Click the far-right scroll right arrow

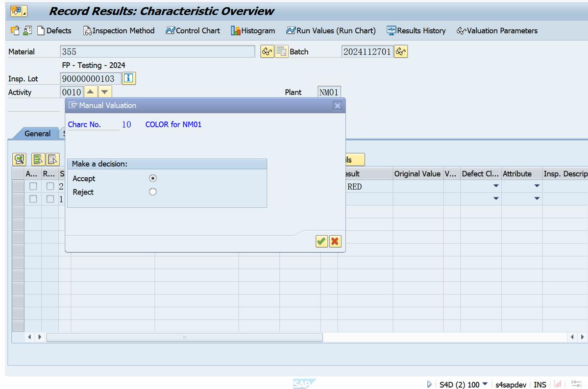pyautogui.click(x=582, y=337)
